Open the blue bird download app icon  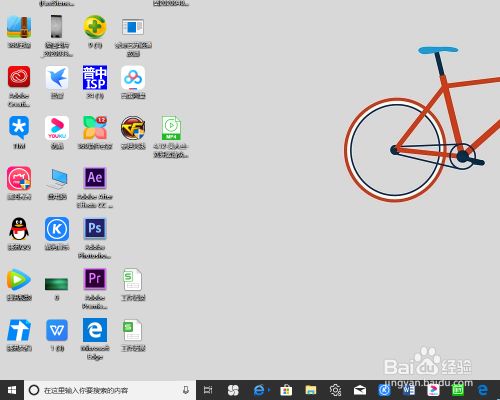pos(57,77)
